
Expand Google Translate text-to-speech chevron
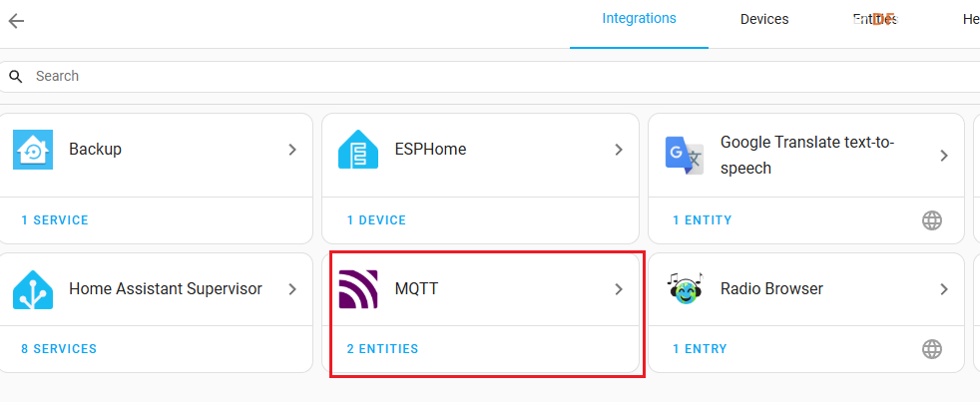tap(944, 155)
